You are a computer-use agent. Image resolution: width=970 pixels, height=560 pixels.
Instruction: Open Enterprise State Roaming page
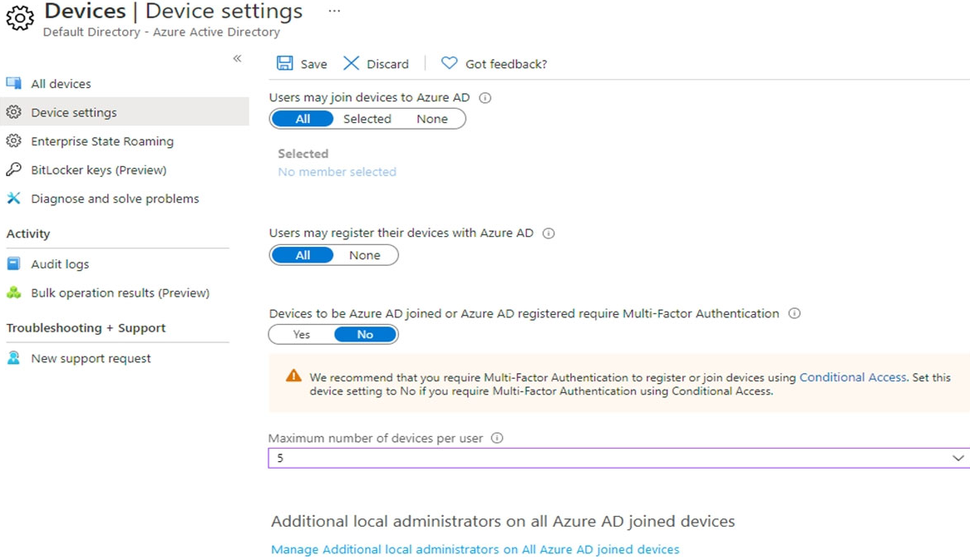(x=101, y=141)
